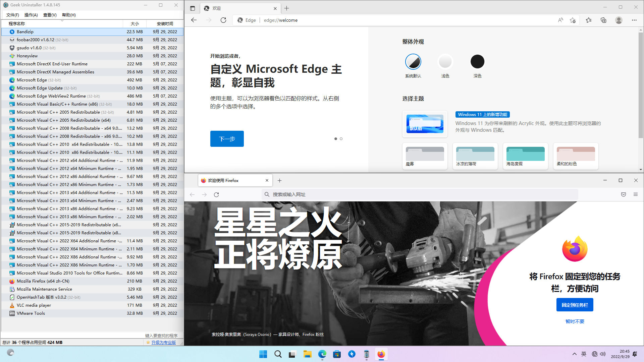Click 暂时不要 link in Firefox
This screenshot has width=644, height=362.
click(575, 321)
